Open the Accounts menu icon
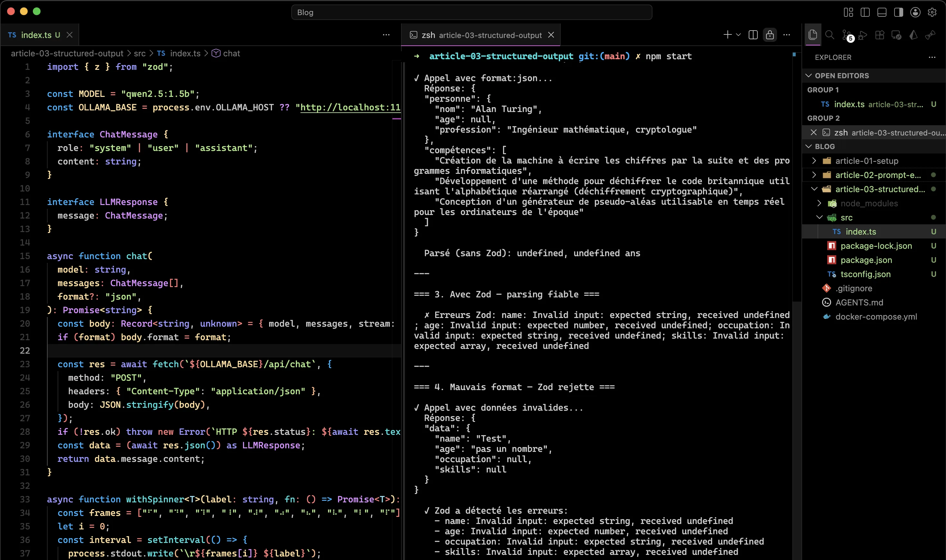Image resolution: width=946 pixels, height=560 pixels. 915,12
